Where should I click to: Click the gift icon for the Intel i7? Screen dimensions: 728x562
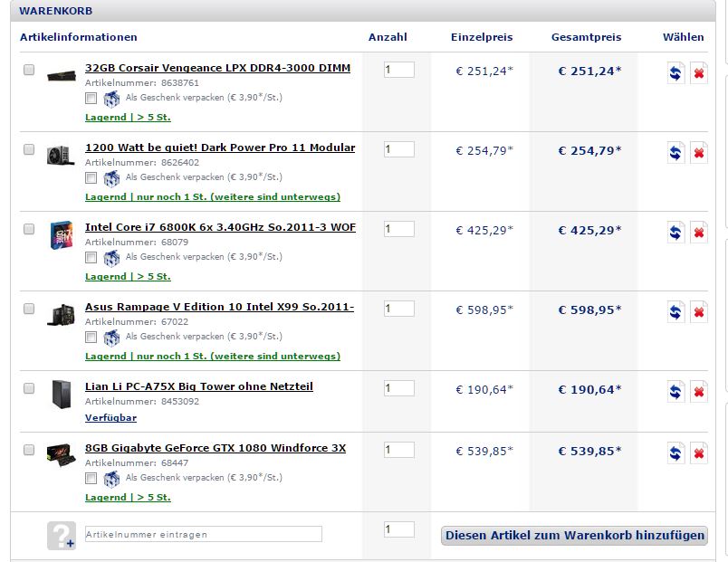pos(111,258)
